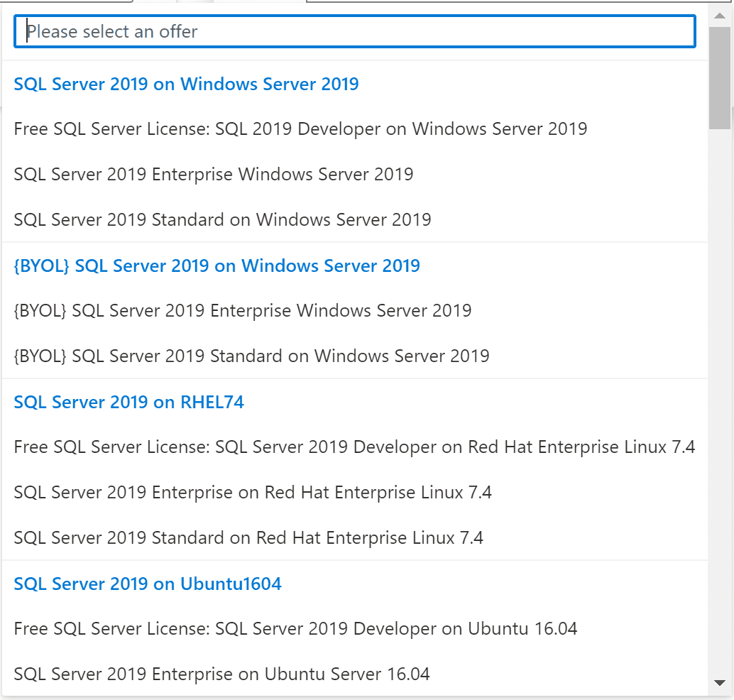The image size is (734, 700).
Task: Pick {BYOL} SQL Server 2019 Enterprise Windows Server 2019
Action: coord(243,311)
